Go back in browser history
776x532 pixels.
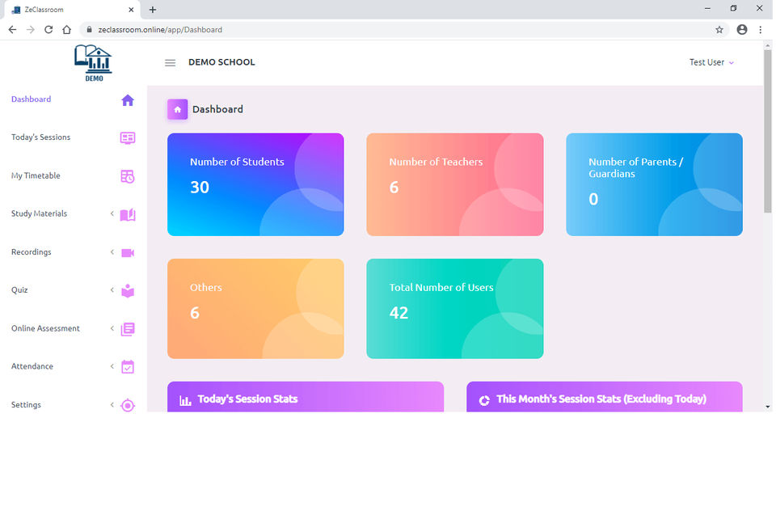coord(12,30)
